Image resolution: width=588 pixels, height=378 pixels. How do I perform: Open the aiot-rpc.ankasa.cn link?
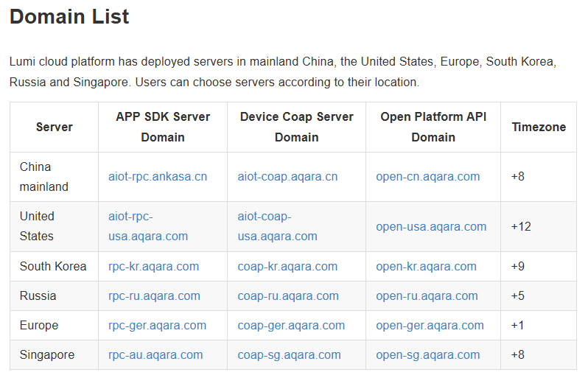[157, 177]
